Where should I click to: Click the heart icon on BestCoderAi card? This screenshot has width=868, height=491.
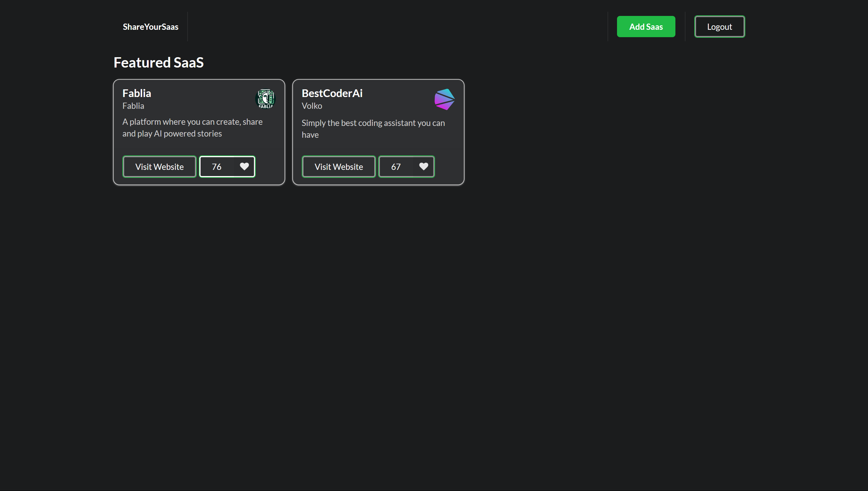424,167
